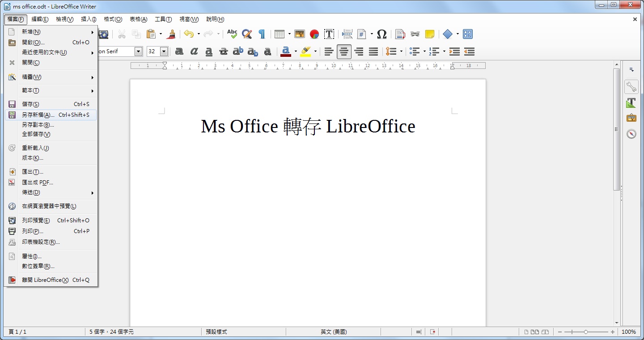
Task: Click the insert chart icon
Action: click(314, 34)
